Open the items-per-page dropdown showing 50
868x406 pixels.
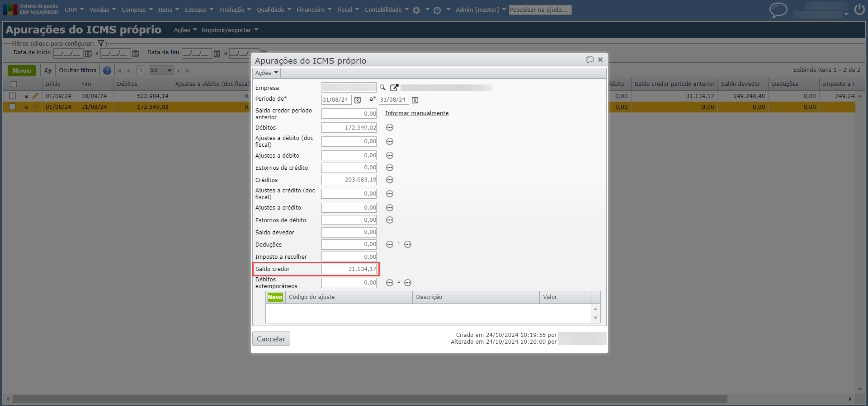tap(161, 70)
